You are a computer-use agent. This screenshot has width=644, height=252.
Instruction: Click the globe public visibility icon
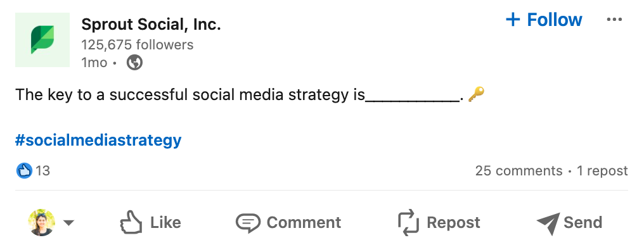tap(135, 63)
